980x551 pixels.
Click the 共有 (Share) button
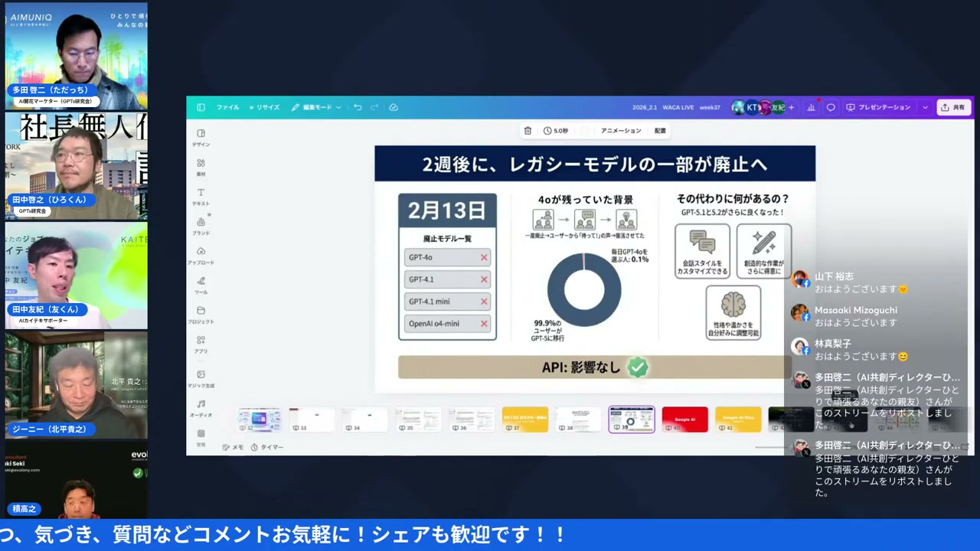point(954,107)
